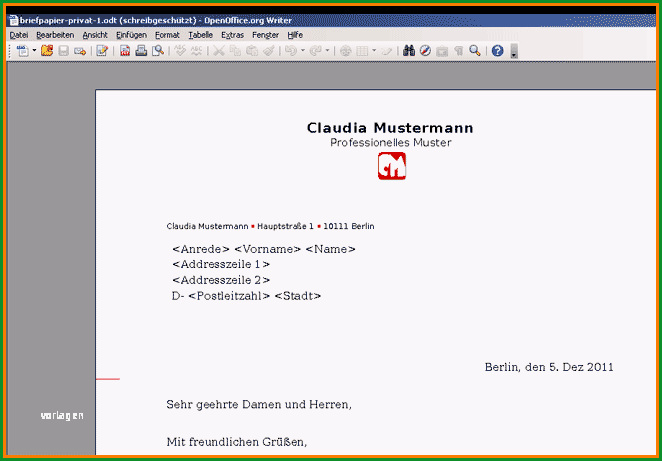Screen dimensions: 662x461
Task: Open the Fenster menu
Action: (265, 35)
